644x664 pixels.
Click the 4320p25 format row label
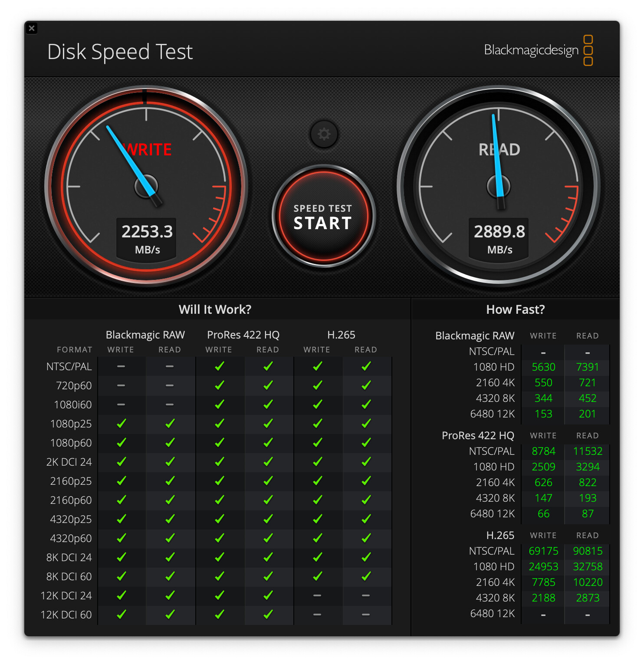coord(71,519)
